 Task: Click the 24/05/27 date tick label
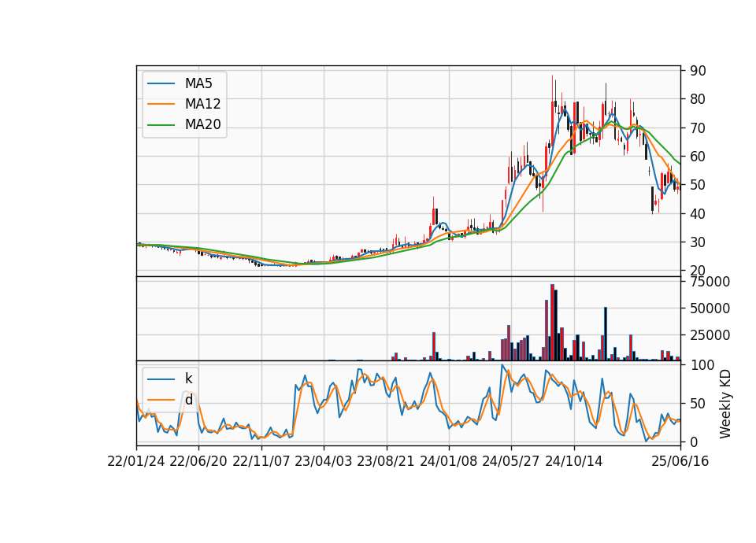511,462
